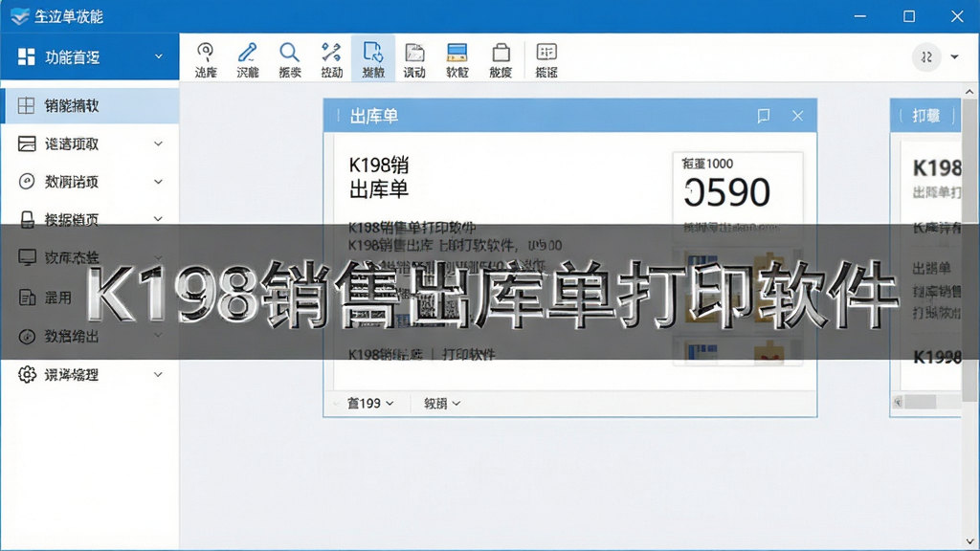Viewport: 980px width, 551px height.
Task: Open the 查193 dropdown at panel bottom
Action: (x=370, y=404)
